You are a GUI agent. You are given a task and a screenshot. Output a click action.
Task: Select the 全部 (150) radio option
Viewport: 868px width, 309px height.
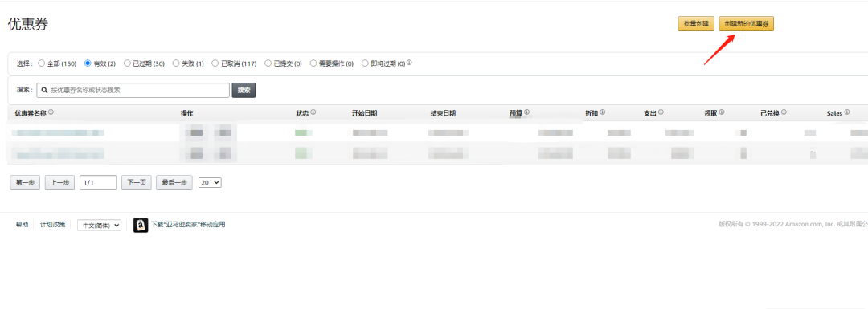(x=41, y=63)
